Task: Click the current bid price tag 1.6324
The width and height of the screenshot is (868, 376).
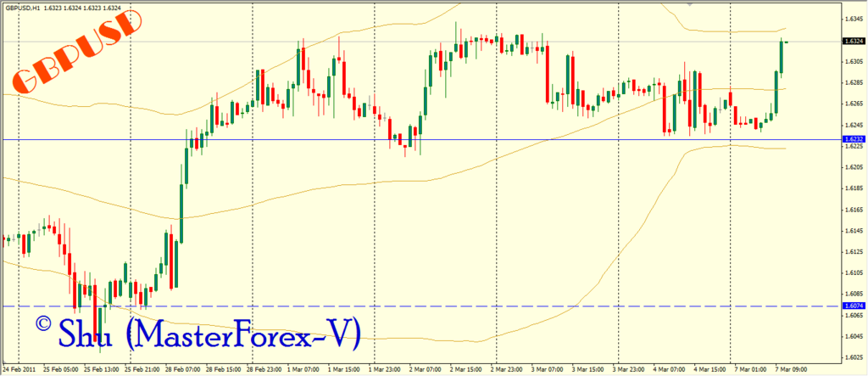Action: coord(852,41)
